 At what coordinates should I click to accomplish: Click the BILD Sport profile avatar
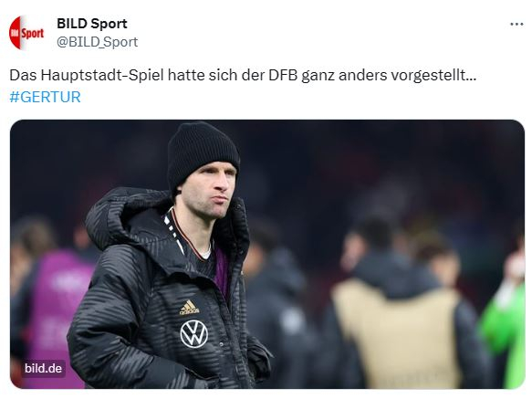pos(26,33)
